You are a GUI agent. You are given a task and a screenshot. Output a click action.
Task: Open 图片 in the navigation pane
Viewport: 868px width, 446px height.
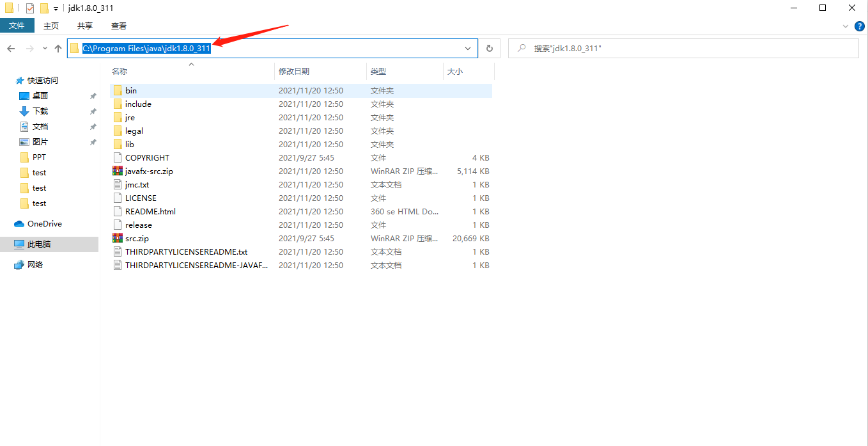pos(40,142)
